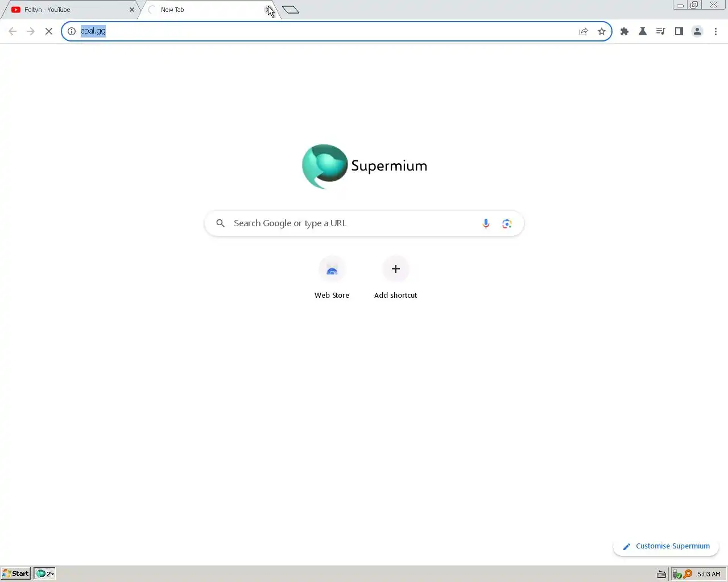The height and width of the screenshot is (582, 728).
Task: Open media controls icon in toolbar
Action: coord(661,31)
